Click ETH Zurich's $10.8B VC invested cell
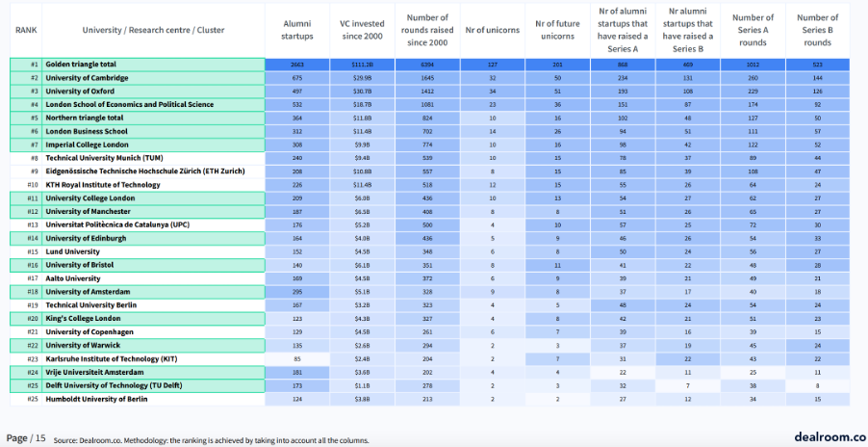This screenshot has width=868, height=447. [363, 171]
